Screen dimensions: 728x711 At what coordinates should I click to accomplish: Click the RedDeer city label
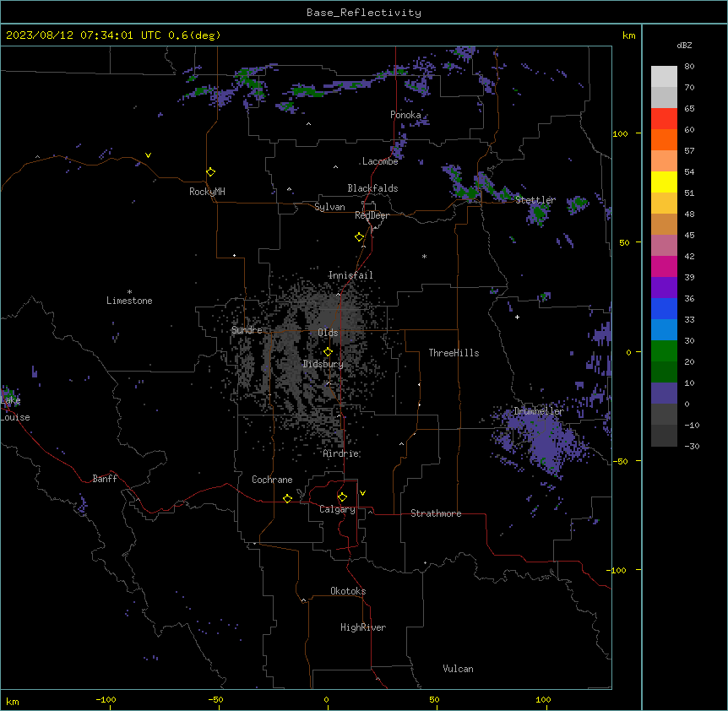click(372, 215)
